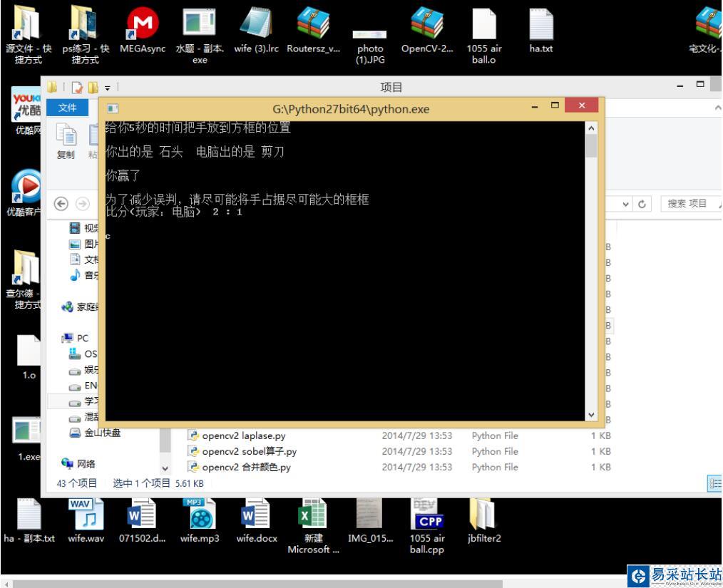Open the ps练习 shortcut folder icon
This screenshot has height=588, width=723.
point(84,23)
